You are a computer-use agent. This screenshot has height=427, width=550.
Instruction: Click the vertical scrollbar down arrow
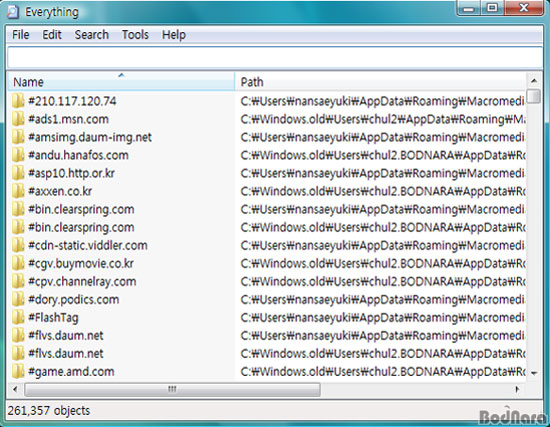pyautogui.click(x=534, y=373)
